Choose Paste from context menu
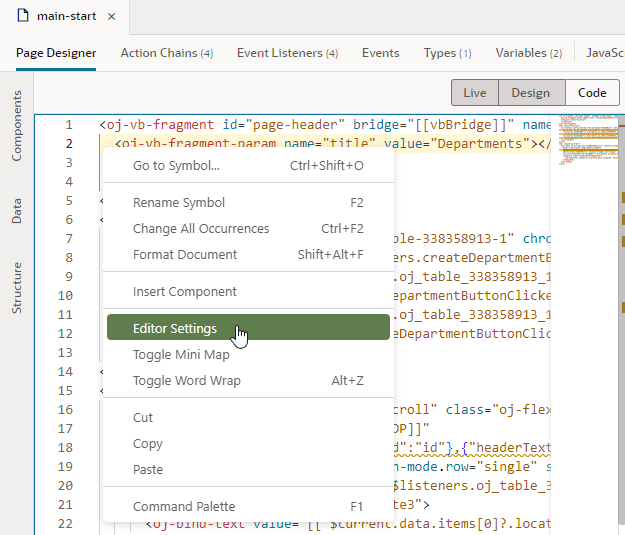The image size is (625, 535). coord(248,469)
